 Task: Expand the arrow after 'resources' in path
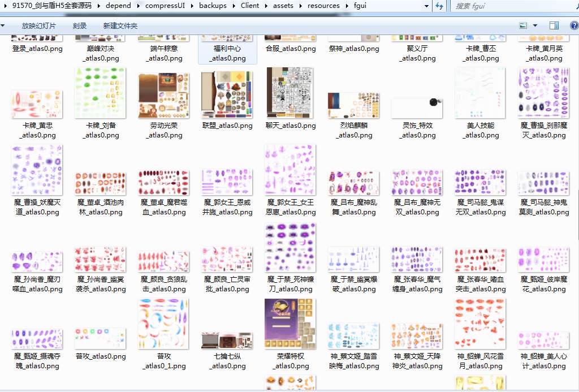pos(346,6)
